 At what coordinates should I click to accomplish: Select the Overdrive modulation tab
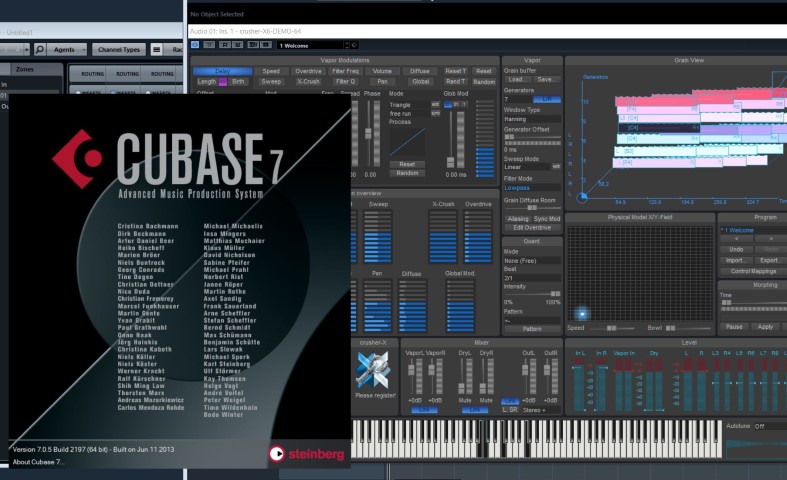(308, 71)
